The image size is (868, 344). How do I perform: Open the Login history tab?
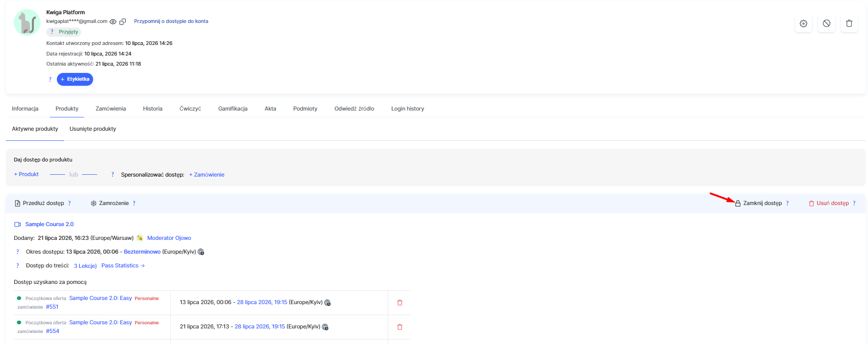[408, 109]
